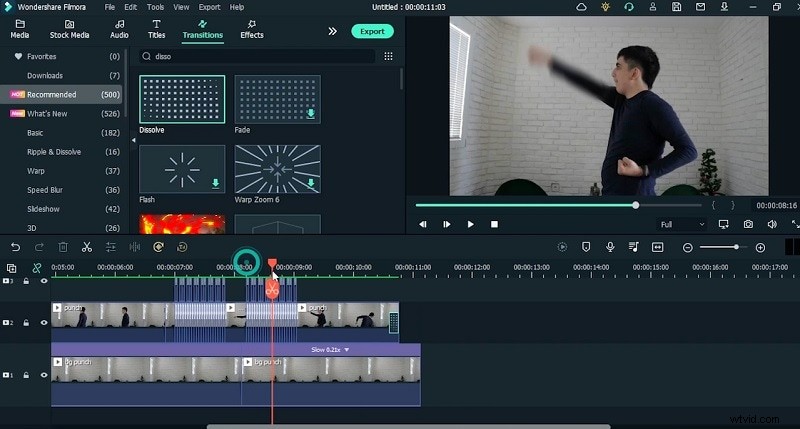800x429 pixels.
Task: Open the File menu
Action: [x=110, y=7]
